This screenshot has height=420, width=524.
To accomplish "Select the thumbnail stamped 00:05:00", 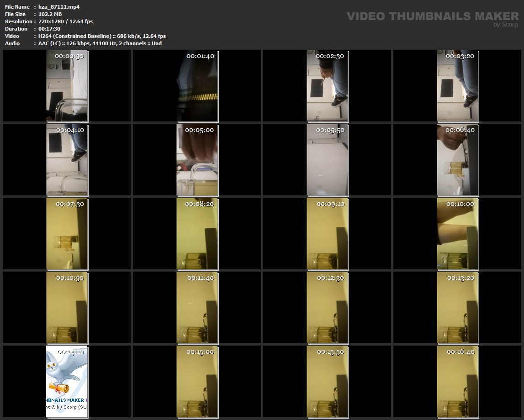I will coord(197,160).
